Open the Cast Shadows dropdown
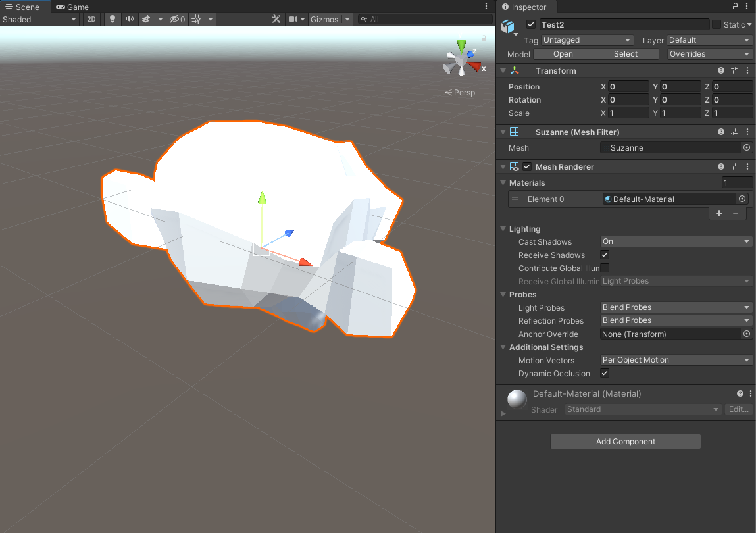The height and width of the screenshot is (533, 756). coord(676,241)
